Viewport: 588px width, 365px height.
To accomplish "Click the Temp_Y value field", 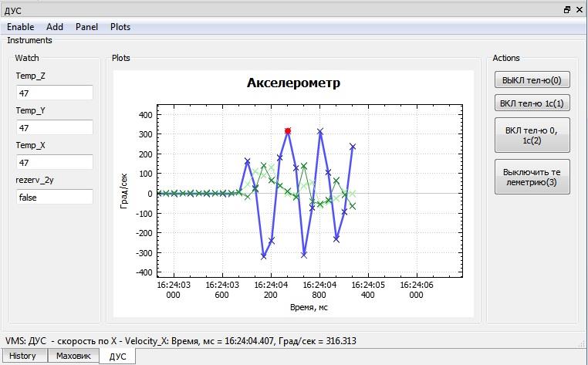I will 55,128.
